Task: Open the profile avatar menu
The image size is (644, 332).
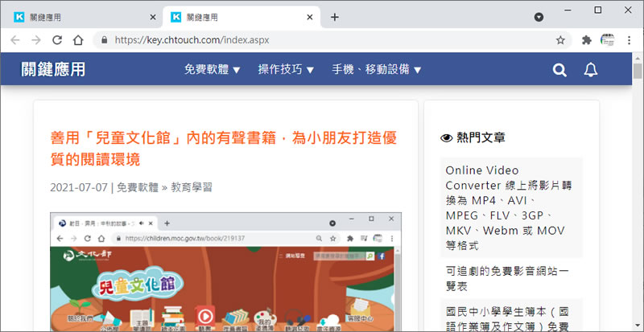Action: [x=608, y=40]
